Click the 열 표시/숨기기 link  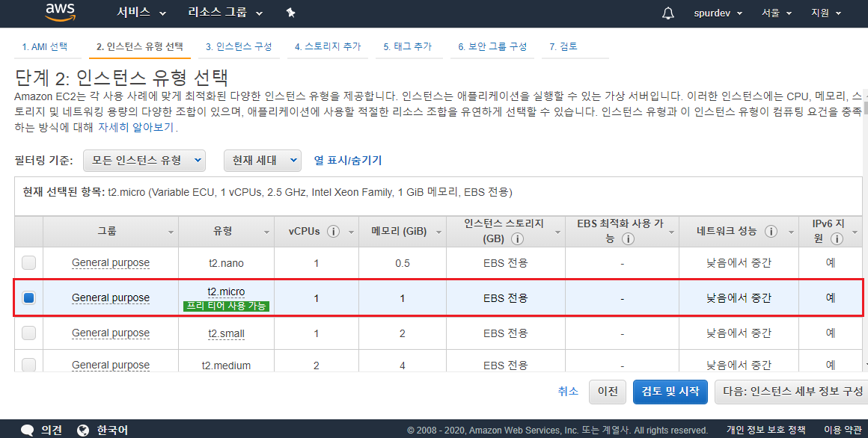click(x=348, y=161)
